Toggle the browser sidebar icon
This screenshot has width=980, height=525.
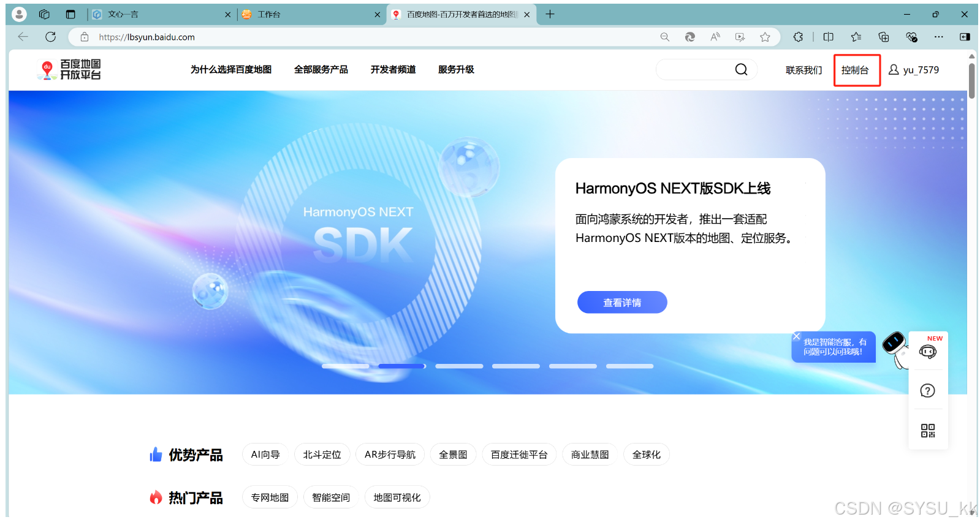tap(965, 37)
